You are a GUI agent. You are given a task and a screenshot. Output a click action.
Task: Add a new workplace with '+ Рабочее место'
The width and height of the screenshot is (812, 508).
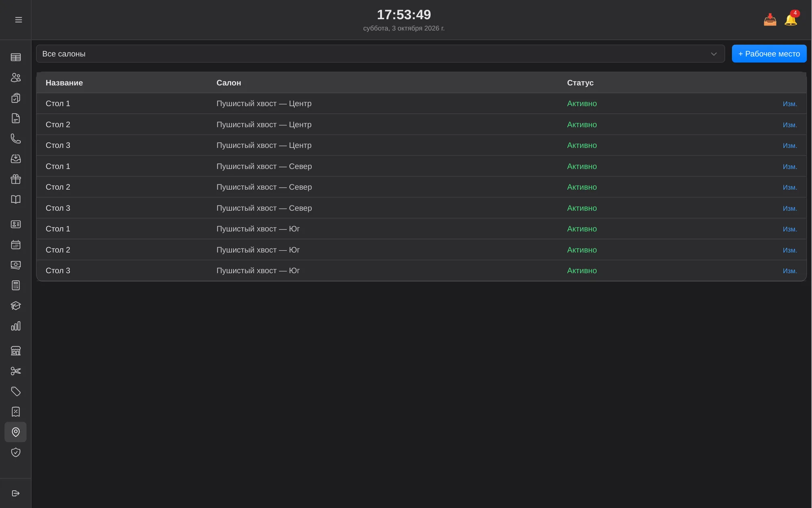(769, 54)
